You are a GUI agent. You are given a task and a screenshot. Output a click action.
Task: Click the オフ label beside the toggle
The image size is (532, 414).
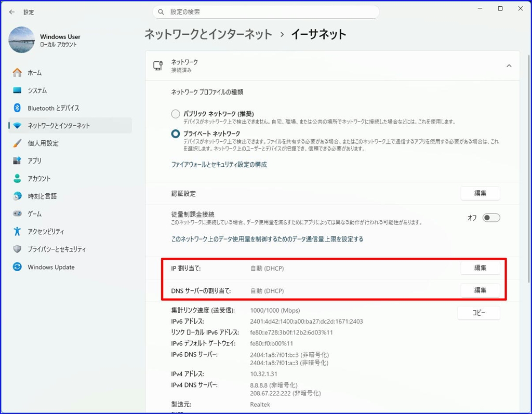(x=472, y=218)
